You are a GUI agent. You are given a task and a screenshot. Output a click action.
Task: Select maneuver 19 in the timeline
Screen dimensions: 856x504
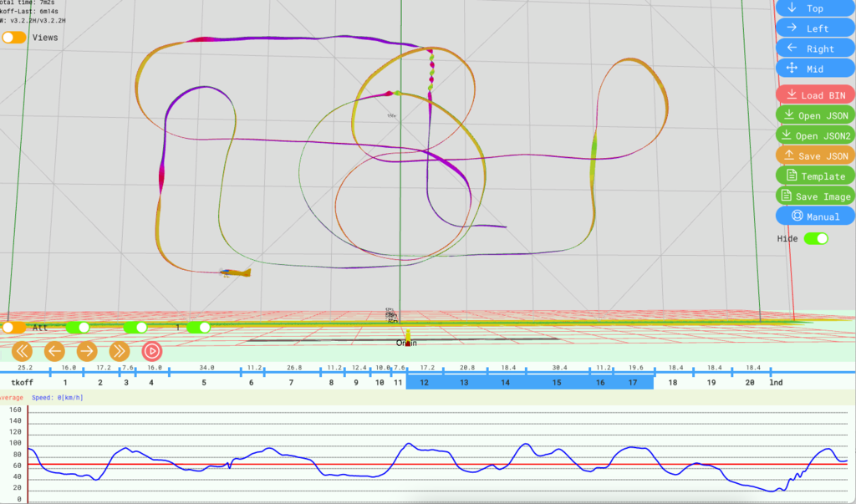tap(711, 382)
